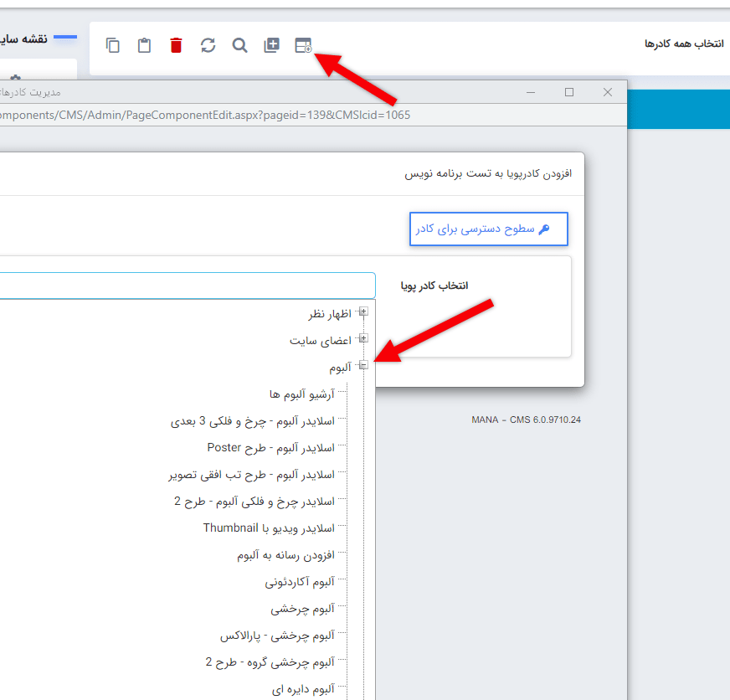Expand the اعضای سایت tree node
Image resolution: width=730 pixels, height=700 pixels.
pos(363,338)
